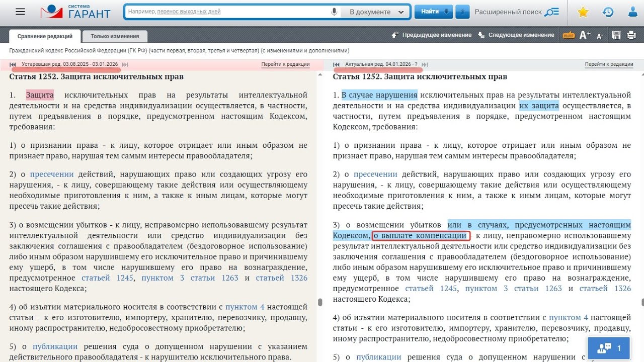Viewport: 644px width, 362px height.
Task: Save document via the floppy disk icon
Action: click(x=616, y=35)
